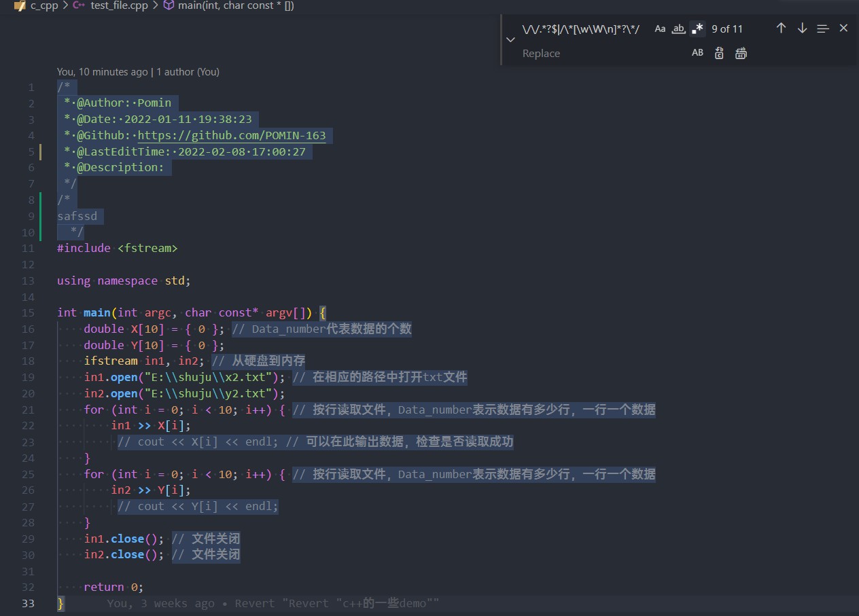Click the regex find input field
Viewport: 859px width, 616px height.
pyautogui.click(x=584, y=29)
